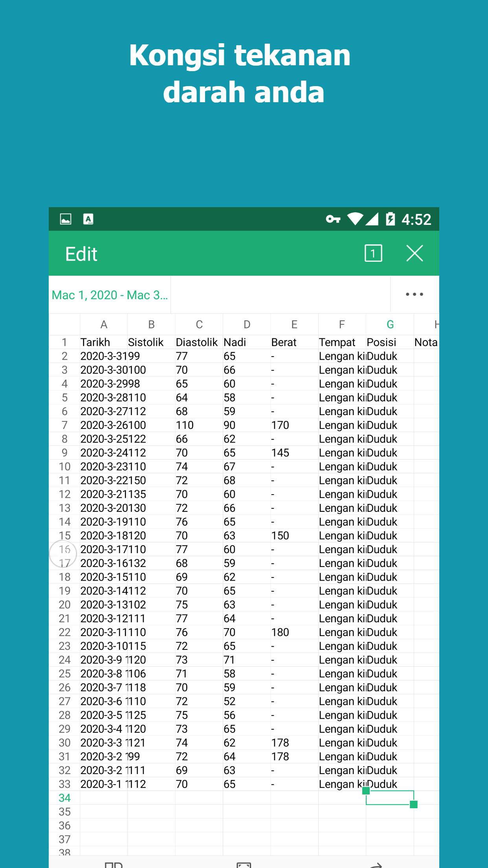Image resolution: width=488 pixels, height=868 pixels.
Task: Click the Tempat header cell
Action: tap(342, 342)
